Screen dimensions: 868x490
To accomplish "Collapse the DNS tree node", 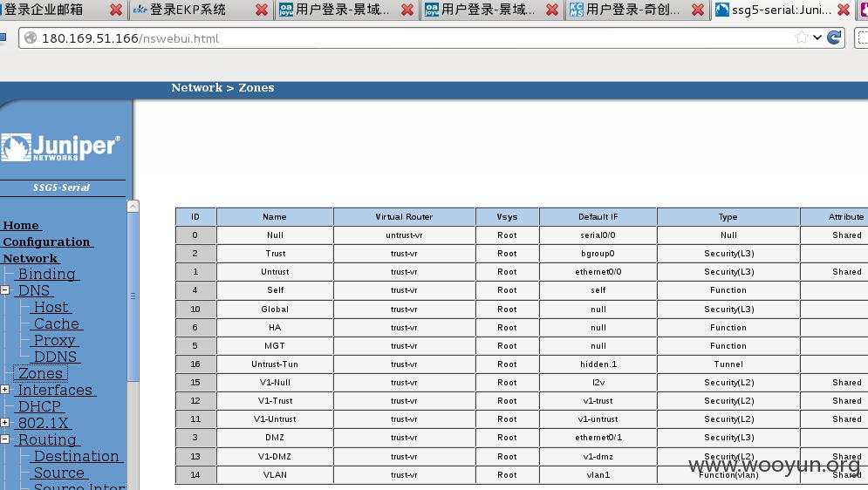I will click(5, 289).
